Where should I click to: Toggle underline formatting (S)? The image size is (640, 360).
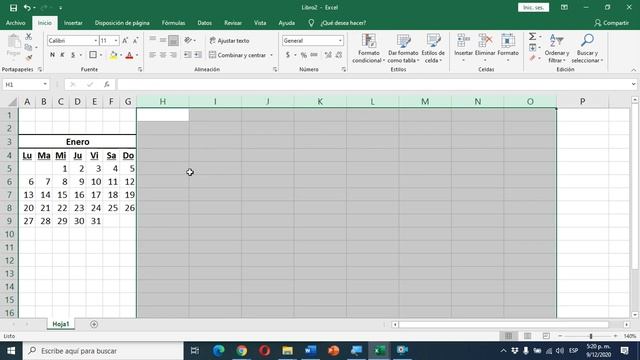point(73,55)
